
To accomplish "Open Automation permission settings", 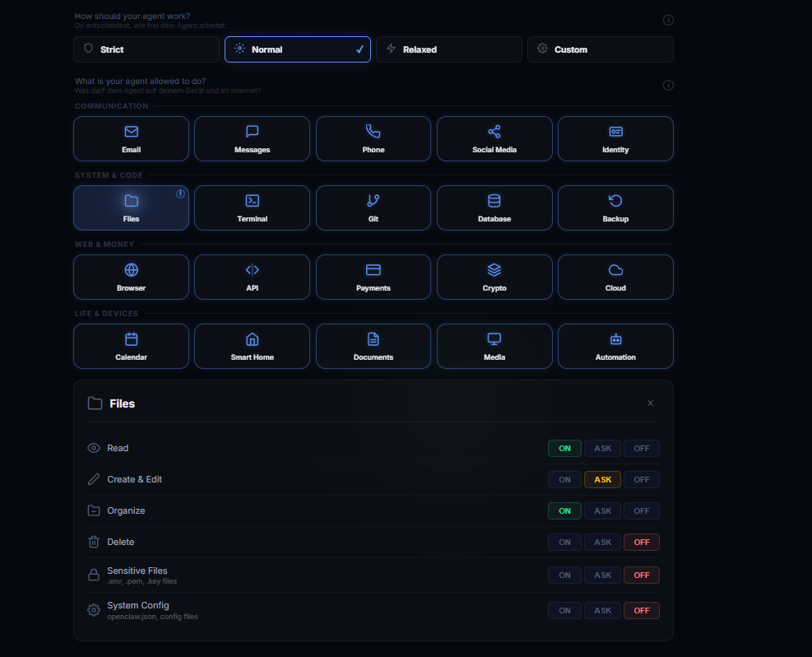I will click(615, 346).
